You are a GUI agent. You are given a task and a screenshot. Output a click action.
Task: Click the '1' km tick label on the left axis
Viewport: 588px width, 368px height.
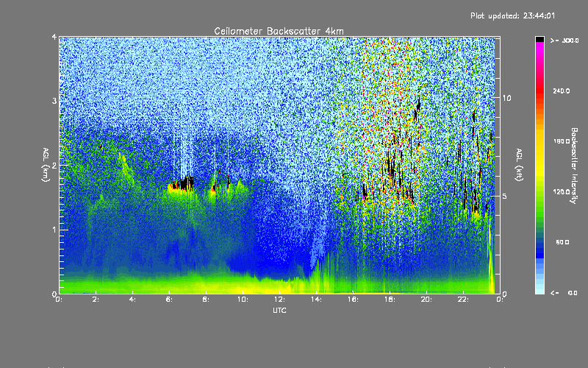tap(54, 230)
